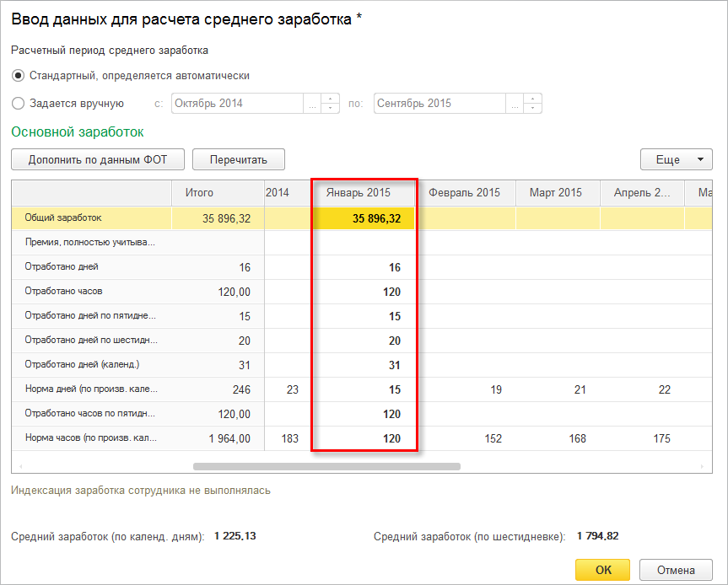Click the Перечитать button

pyautogui.click(x=238, y=159)
